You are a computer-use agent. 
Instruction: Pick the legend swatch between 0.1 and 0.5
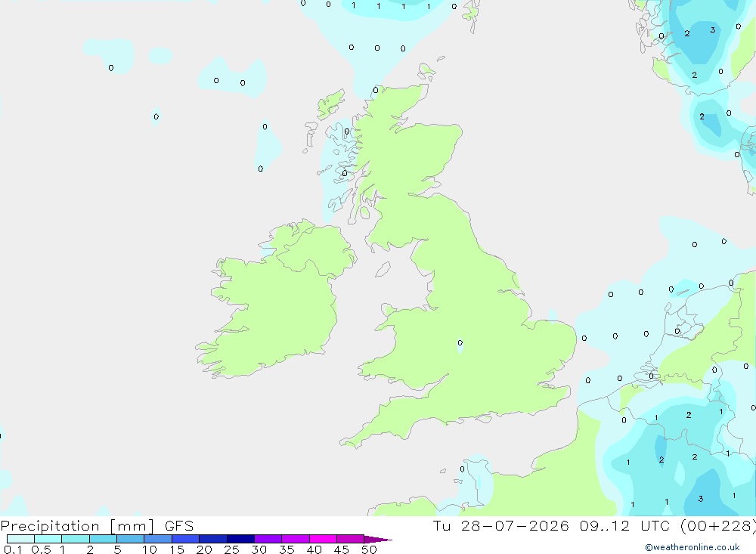pyautogui.click(x=20, y=539)
